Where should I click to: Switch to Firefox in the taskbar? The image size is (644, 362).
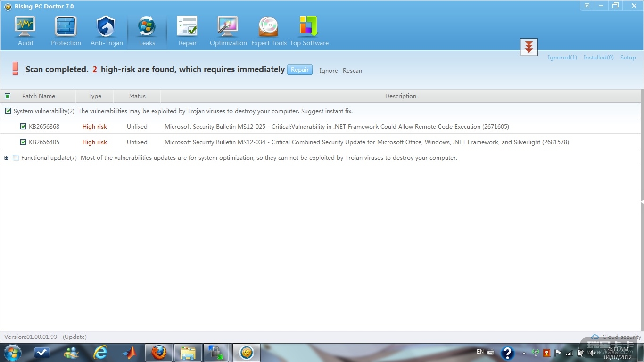159,353
